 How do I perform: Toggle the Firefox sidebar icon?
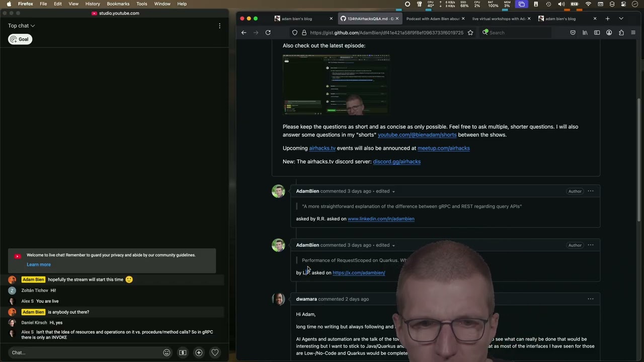[x=597, y=33]
